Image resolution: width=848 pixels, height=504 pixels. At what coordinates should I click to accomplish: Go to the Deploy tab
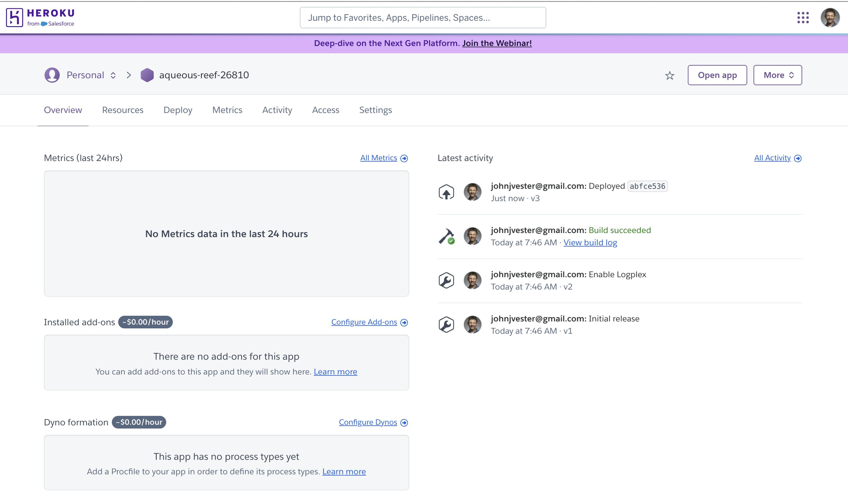(178, 110)
